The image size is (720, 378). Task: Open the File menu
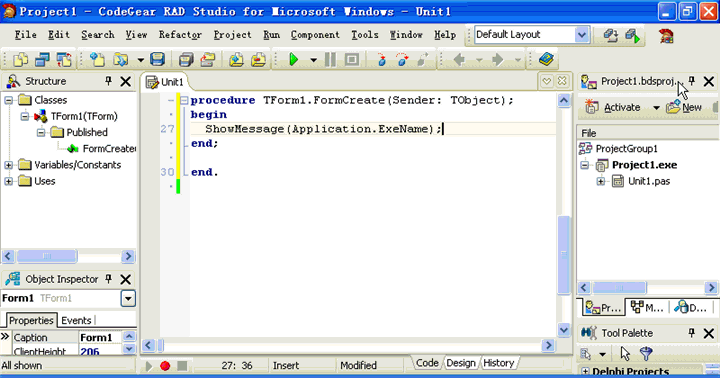(25, 35)
